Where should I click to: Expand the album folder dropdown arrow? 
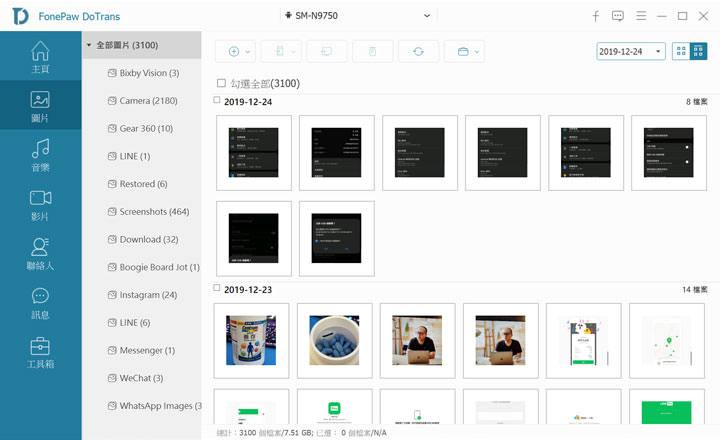pyautogui.click(x=477, y=52)
